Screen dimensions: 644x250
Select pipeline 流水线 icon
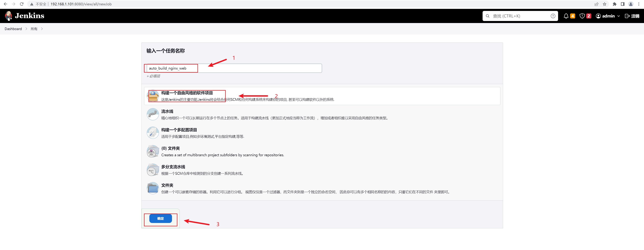153,114
